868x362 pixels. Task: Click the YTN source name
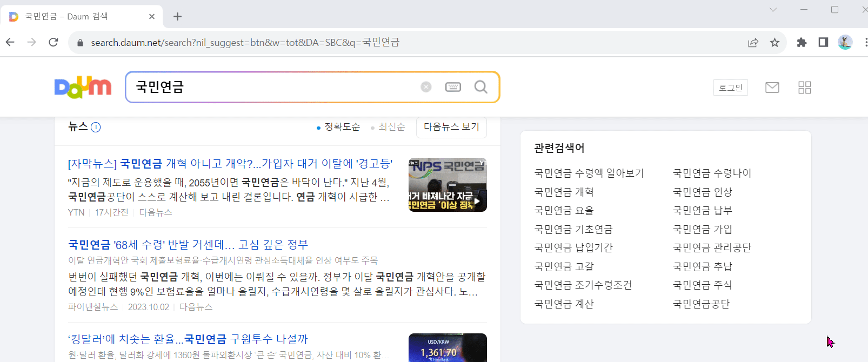[x=76, y=213]
